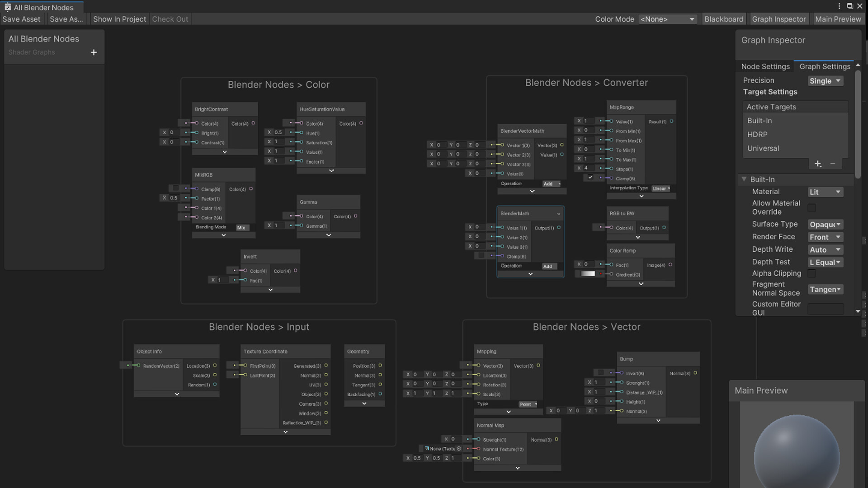Click the Save Asset button
The width and height of the screenshot is (868, 488).
pos(21,19)
